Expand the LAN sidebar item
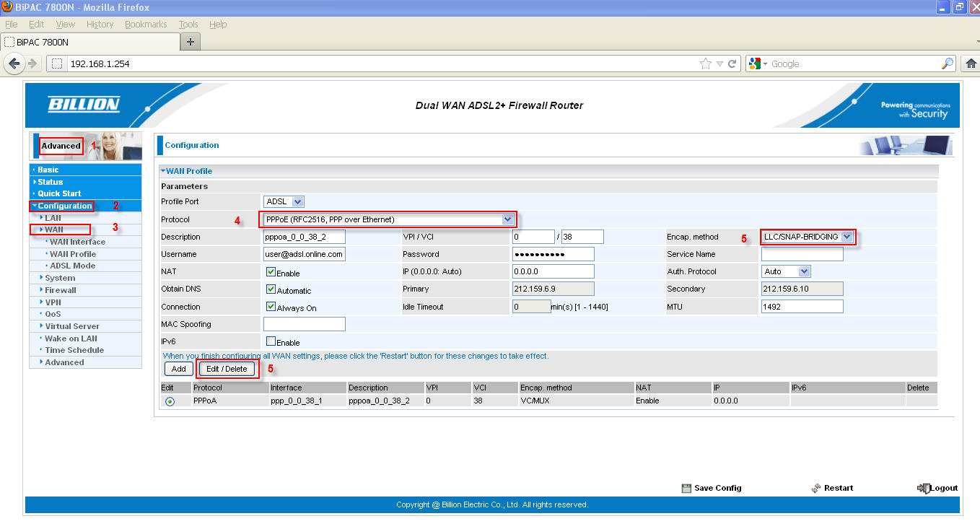The height and width of the screenshot is (529, 980). (53, 217)
